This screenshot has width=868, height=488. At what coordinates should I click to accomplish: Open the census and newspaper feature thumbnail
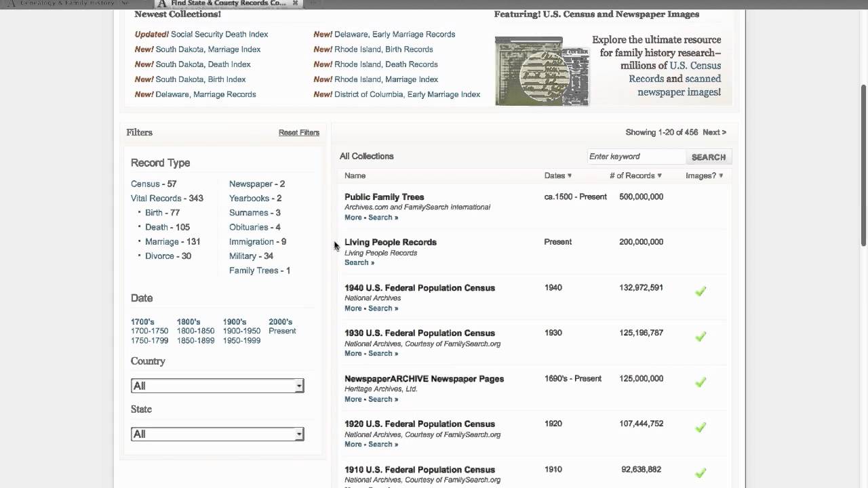[542, 70]
